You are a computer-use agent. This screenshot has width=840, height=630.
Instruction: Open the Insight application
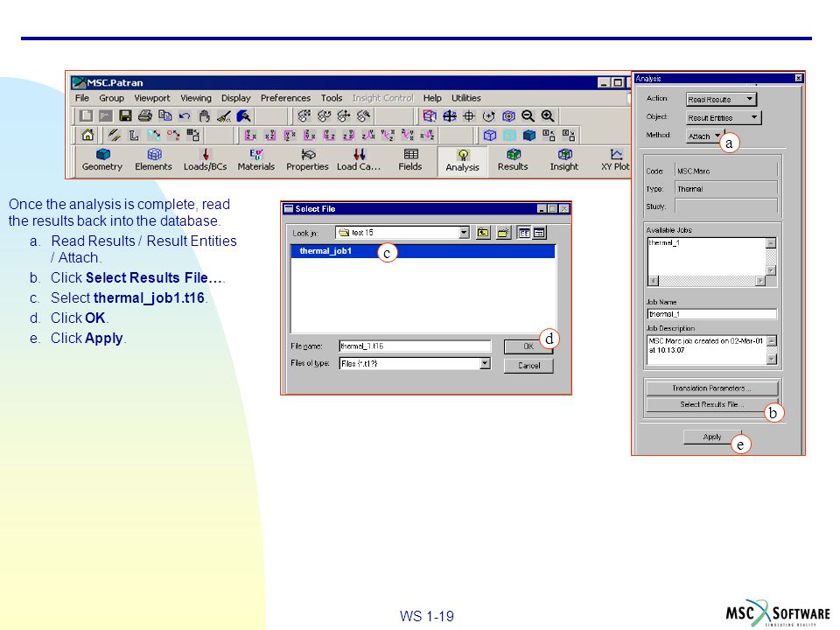pos(564,160)
